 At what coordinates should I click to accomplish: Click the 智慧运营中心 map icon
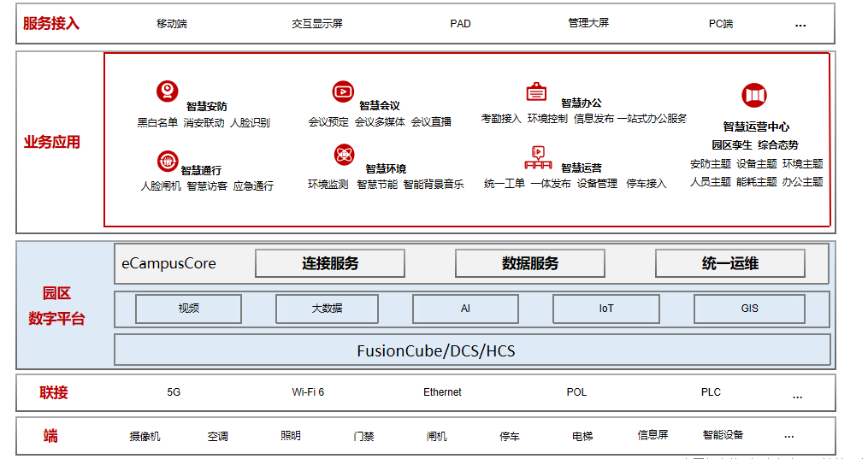pyautogui.click(x=753, y=96)
